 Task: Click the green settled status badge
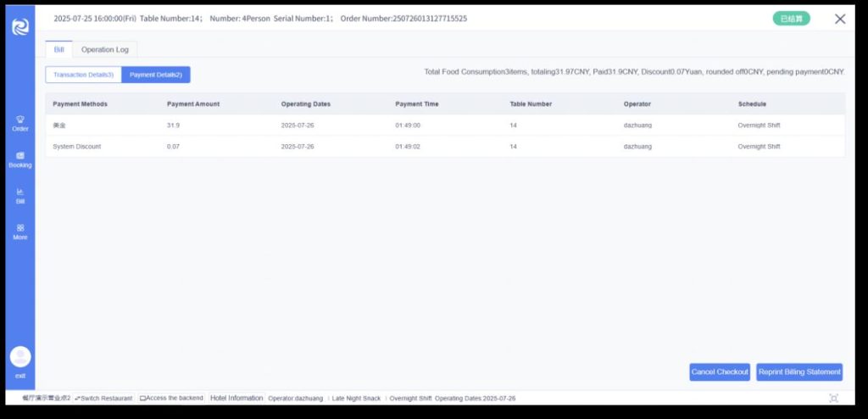point(791,19)
